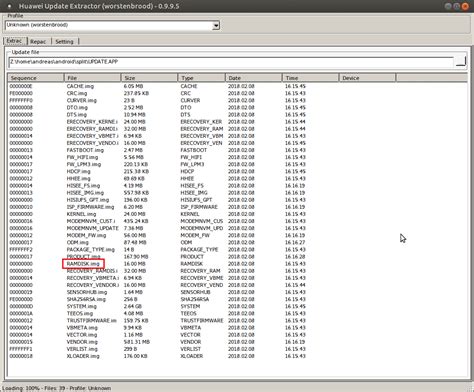The width and height of the screenshot is (474, 392).
Task: Click the browse button beside Update file
Action: coord(461,61)
